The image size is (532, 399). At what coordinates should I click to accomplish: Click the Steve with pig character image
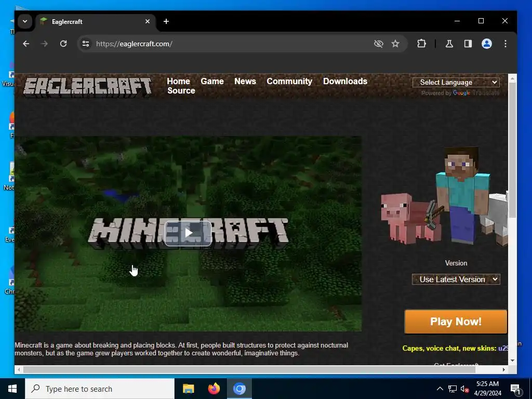pyautogui.click(x=445, y=196)
